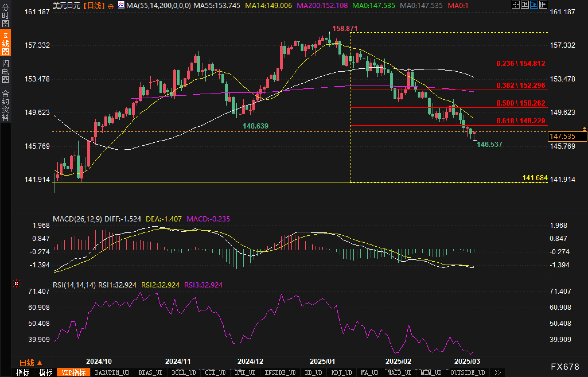Image resolution: width=588 pixels, height=377 pixels.
Task: Click the MA indicator chart icon
Action: 121,5
